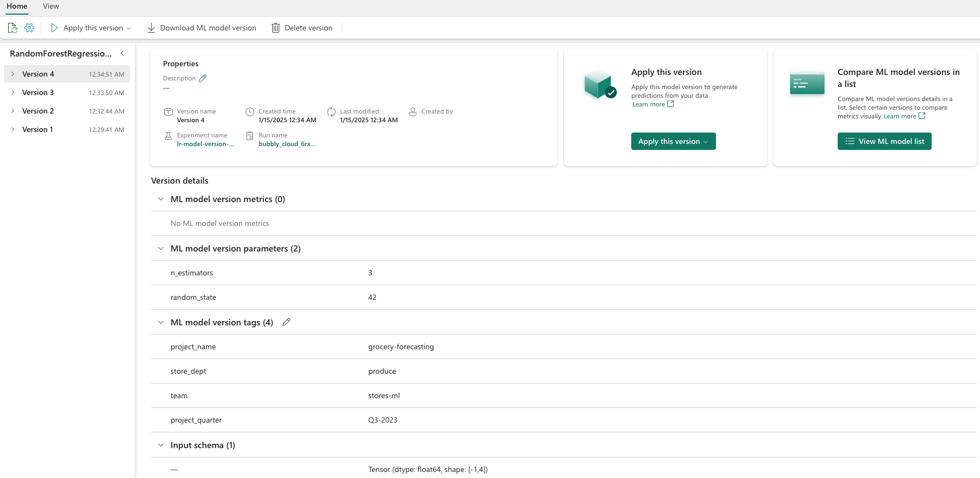Open the green Apply this version dropdown
This screenshot has width=980, height=478.
click(673, 141)
